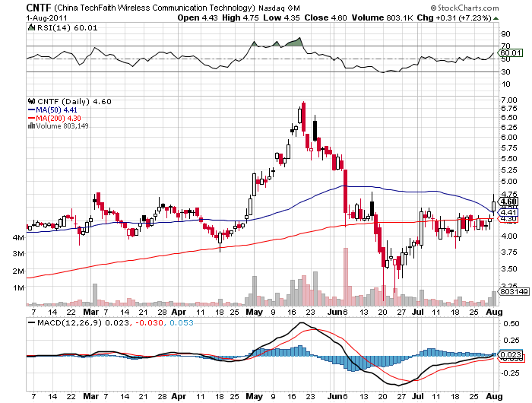The height and width of the screenshot is (403, 532).
Task: Click the StockCharts.com copyright text
Action: point(465,8)
